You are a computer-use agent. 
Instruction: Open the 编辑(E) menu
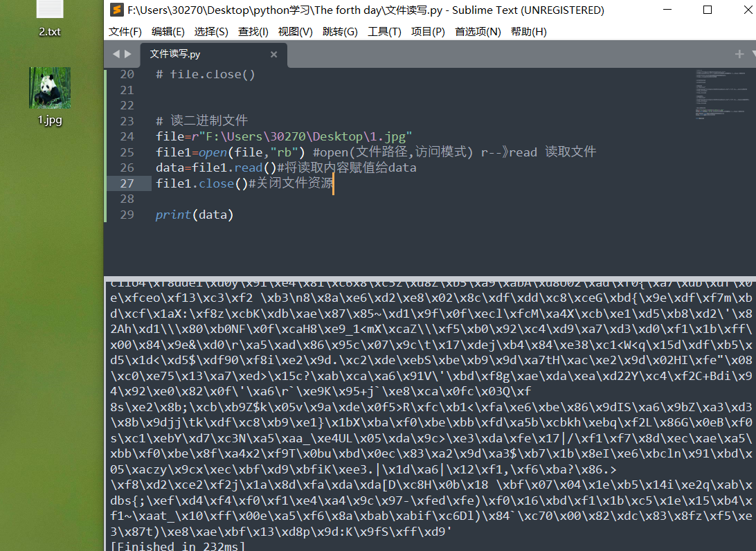168,32
